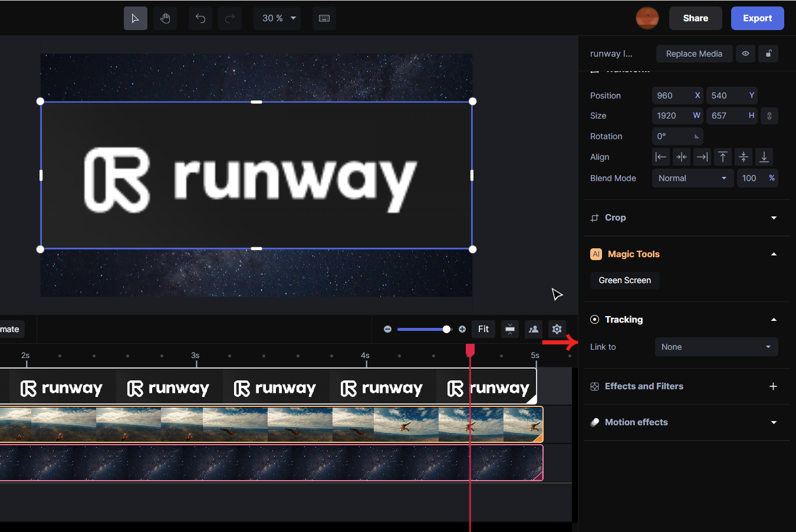Viewport: 796px width, 532px height.
Task: Open the Link to None dropdown
Action: coord(716,347)
